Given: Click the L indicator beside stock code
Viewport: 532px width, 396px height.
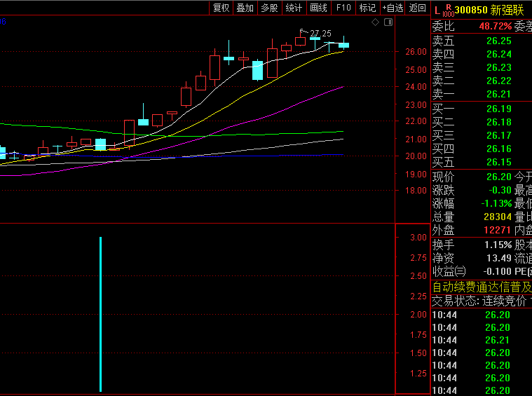Looking at the screenshot, I should pyautogui.click(x=437, y=11).
